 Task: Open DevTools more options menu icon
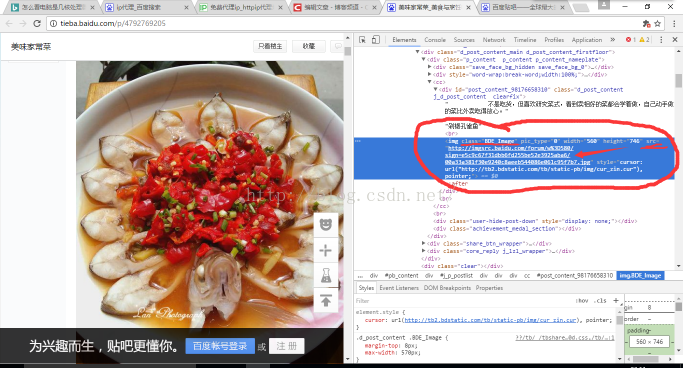coord(661,40)
